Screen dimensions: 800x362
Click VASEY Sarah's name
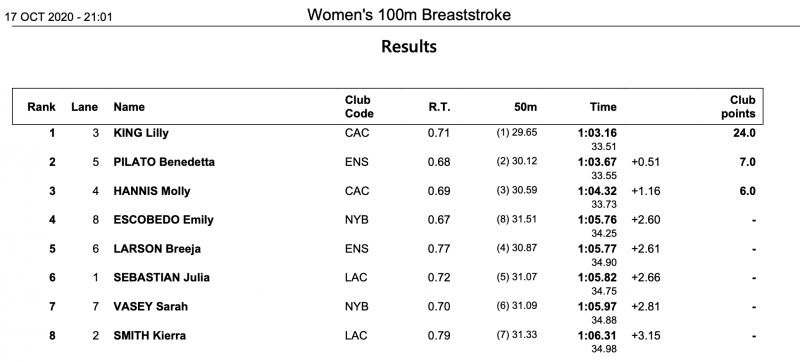(151, 306)
